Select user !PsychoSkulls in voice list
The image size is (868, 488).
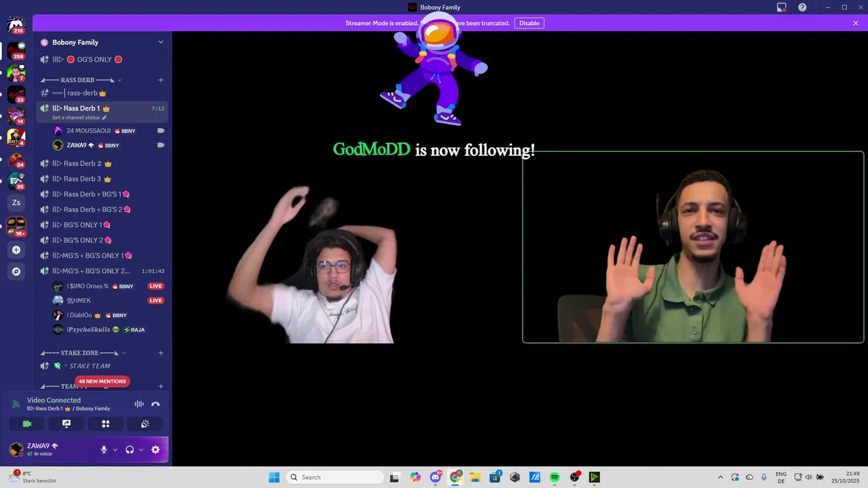click(x=109, y=329)
